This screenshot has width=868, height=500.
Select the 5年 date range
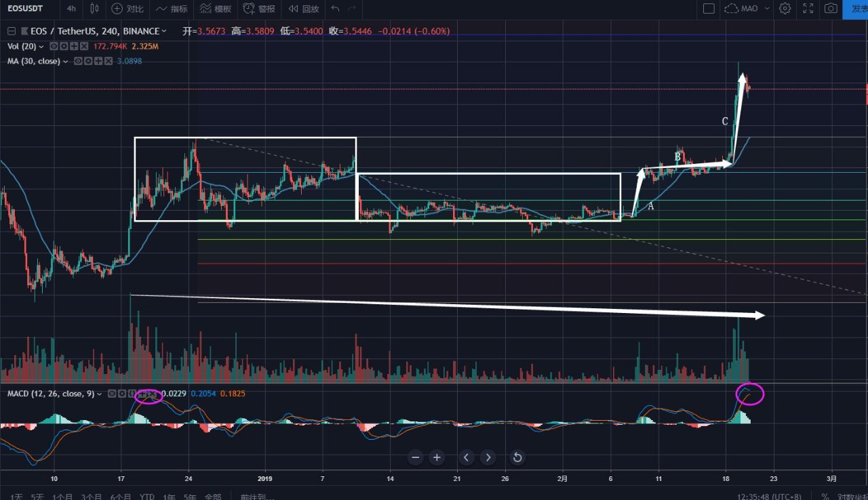[x=191, y=497]
